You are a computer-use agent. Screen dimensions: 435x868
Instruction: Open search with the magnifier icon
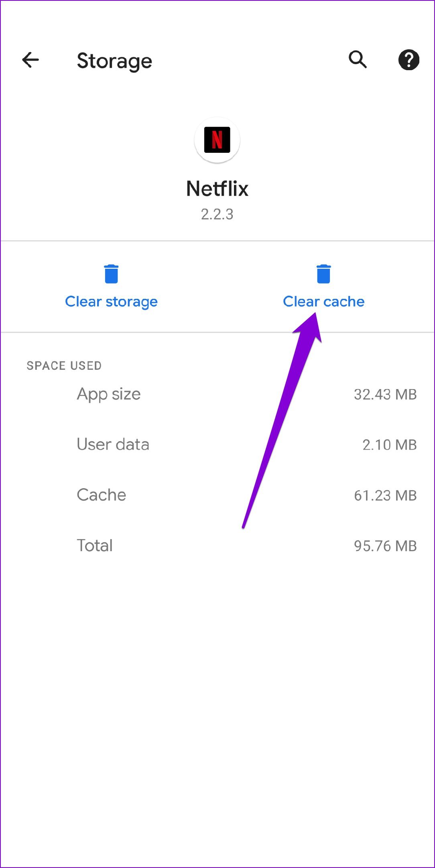(x=358, y=60)
